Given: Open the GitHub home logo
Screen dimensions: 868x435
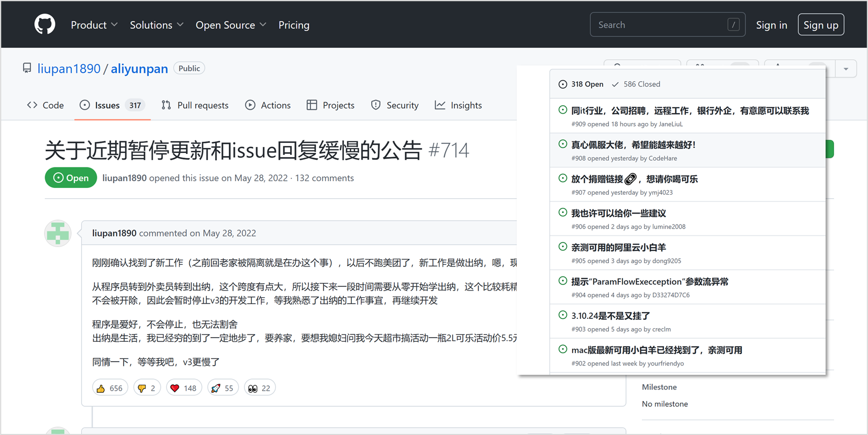Looking at the screenshot, I should click(x=44, y=25).
